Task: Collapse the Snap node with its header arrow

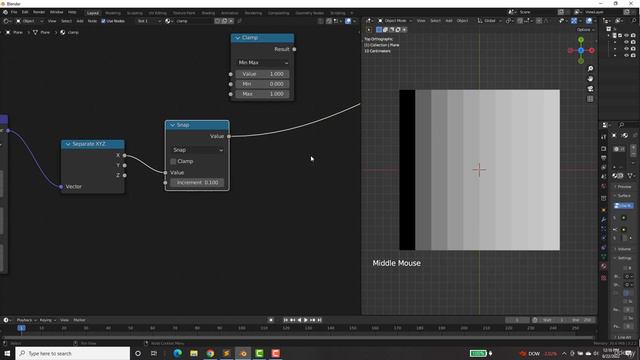Action: (x=172, y=125)
